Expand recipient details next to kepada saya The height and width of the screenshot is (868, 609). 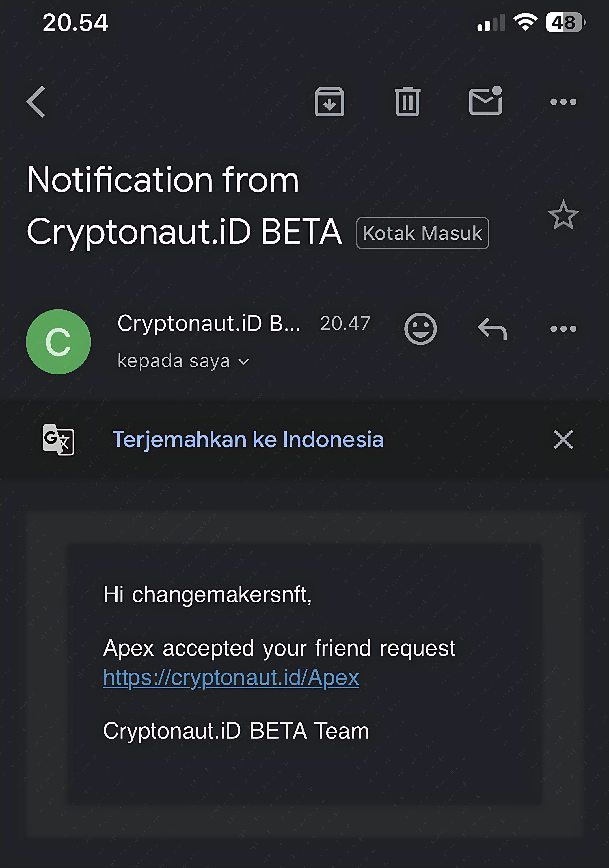click(244, 362)
